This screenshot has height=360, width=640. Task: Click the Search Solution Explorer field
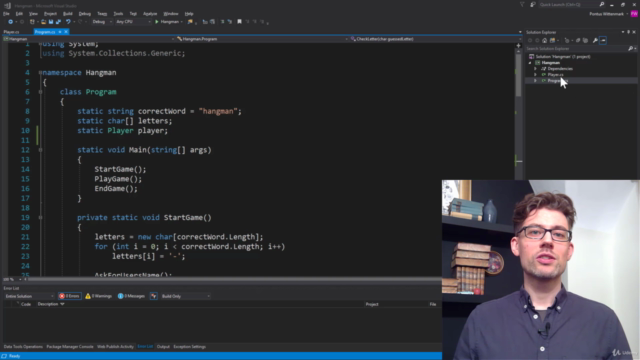(577, 49)
